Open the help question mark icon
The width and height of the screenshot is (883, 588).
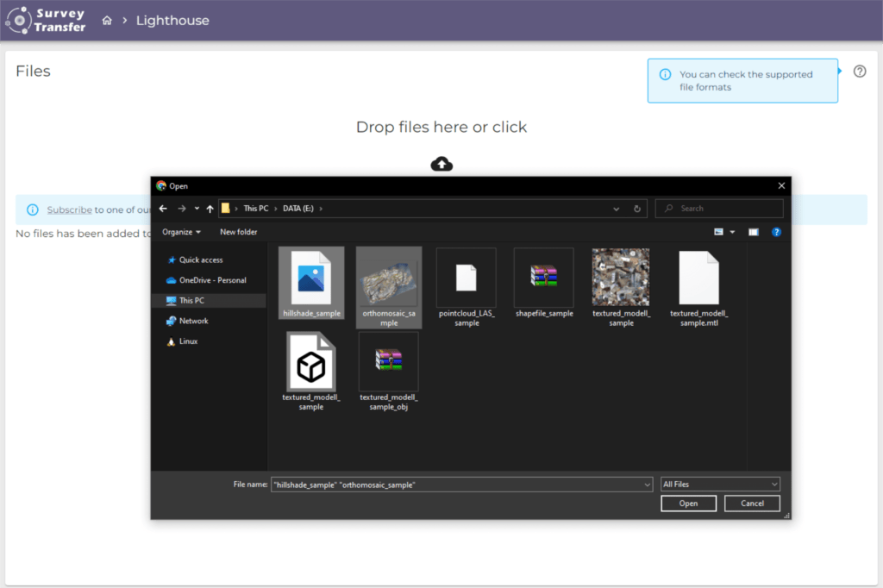[860, 72]
